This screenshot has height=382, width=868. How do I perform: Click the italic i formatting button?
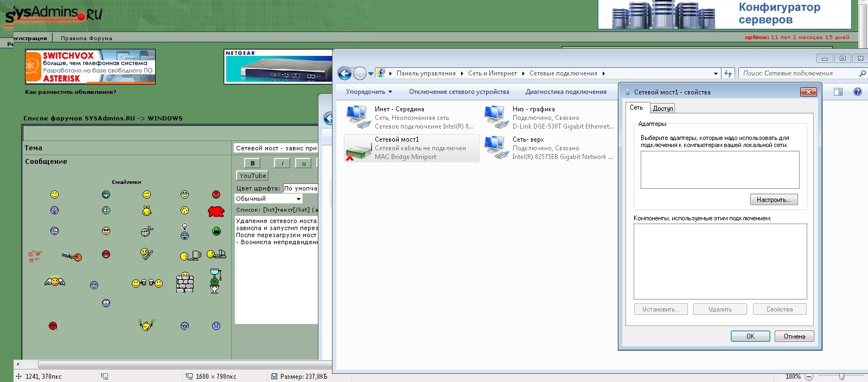click(282, 163)
